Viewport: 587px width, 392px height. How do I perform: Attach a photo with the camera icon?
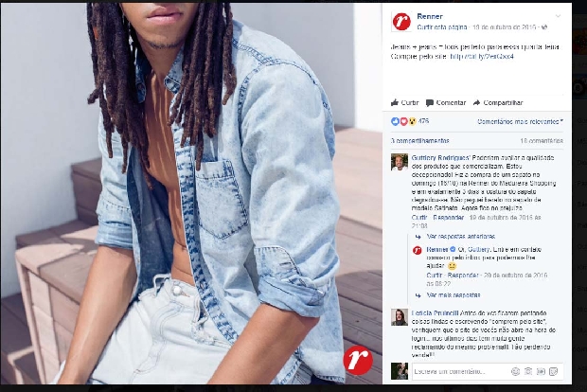(x=528, y=371)
